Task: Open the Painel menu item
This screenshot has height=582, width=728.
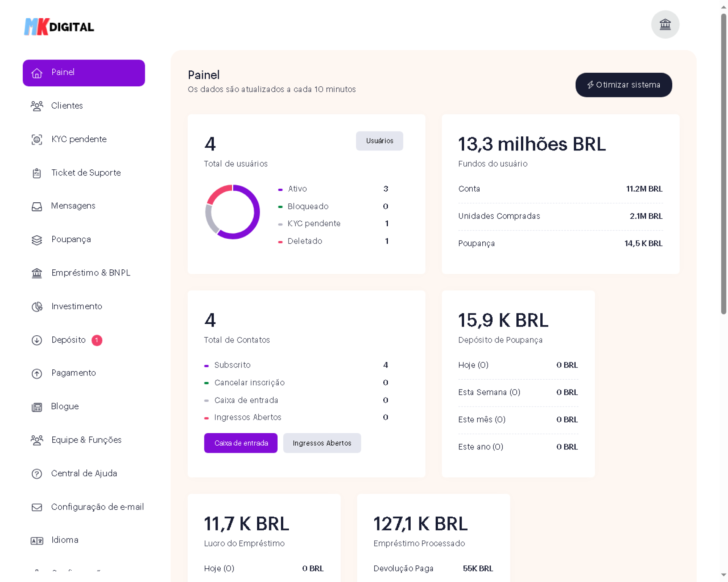Action: pyautogui.click(x=84, y=73)
